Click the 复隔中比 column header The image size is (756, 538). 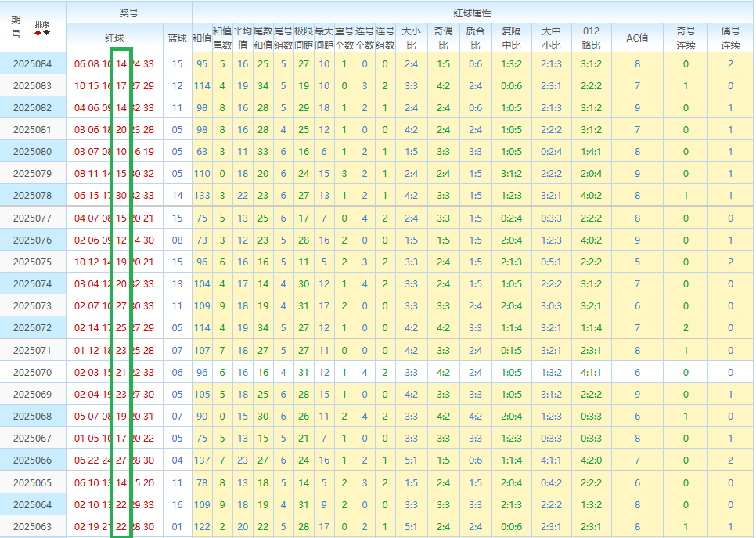(x=512, y=38)
